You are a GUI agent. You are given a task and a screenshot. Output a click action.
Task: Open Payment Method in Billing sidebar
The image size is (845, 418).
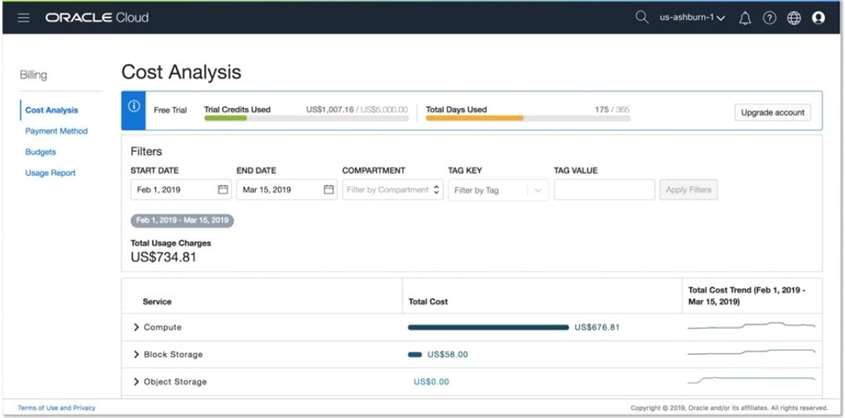click(57, 131)
